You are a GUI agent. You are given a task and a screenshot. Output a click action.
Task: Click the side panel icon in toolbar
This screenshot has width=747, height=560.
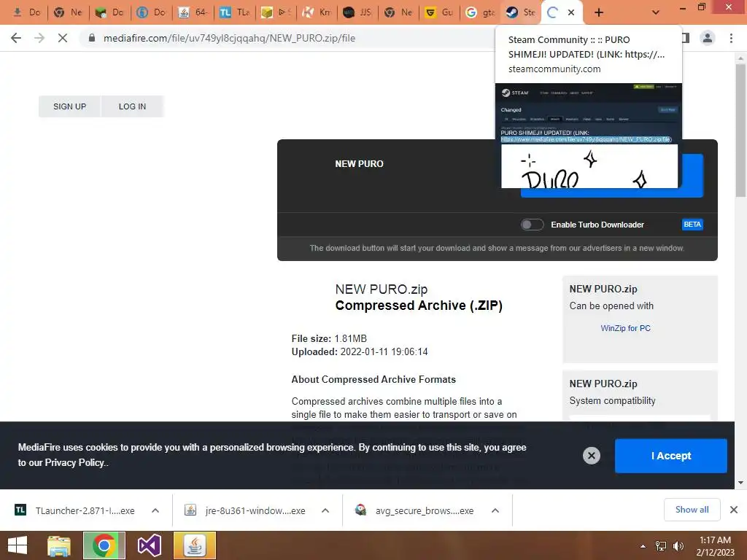pyautogui.click(x=686, y=38)
